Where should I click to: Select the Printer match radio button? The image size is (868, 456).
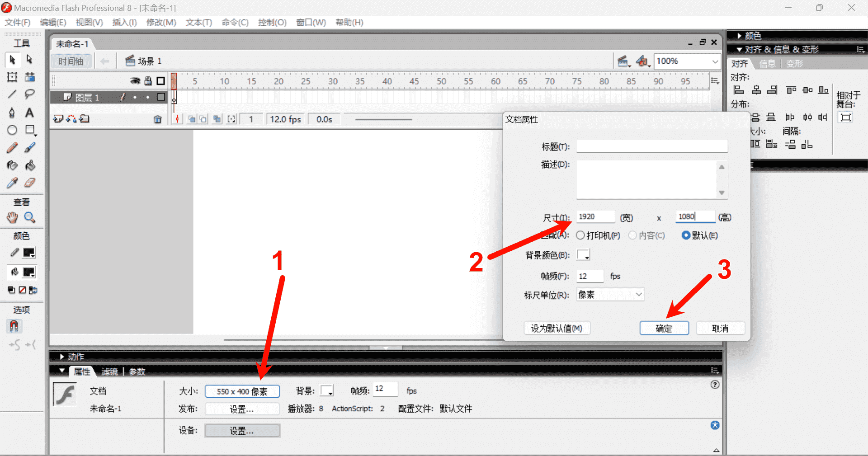580,235
